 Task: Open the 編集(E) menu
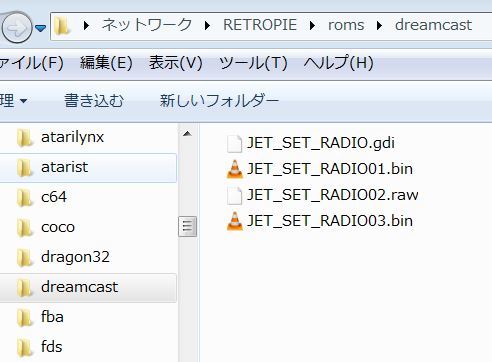[106, 63]
